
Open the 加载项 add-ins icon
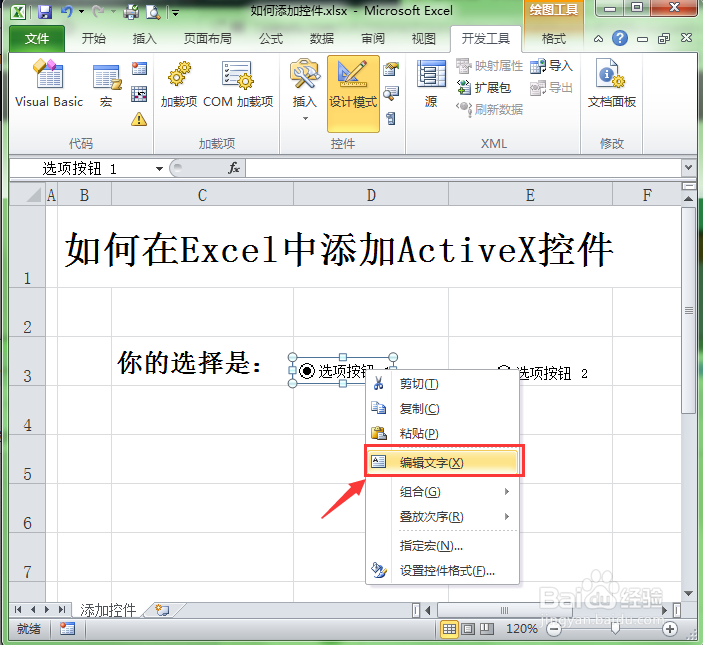pos(179,85)
